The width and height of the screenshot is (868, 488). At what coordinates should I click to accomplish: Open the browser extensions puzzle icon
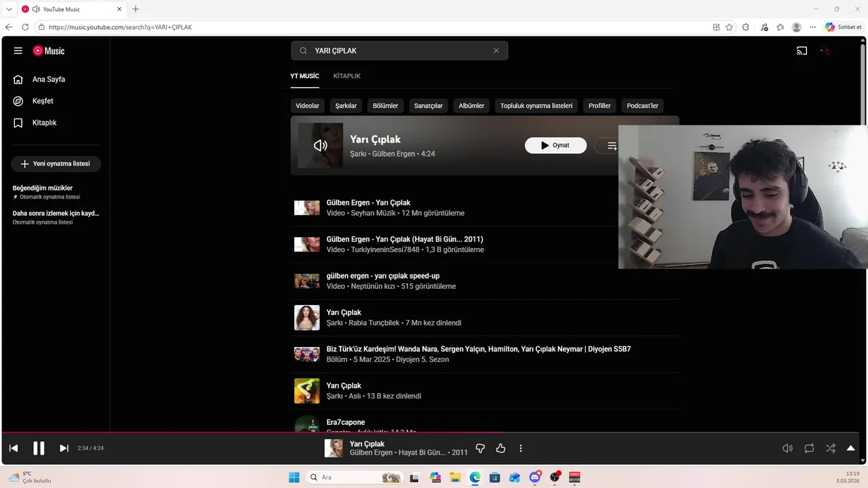[746, 27]
